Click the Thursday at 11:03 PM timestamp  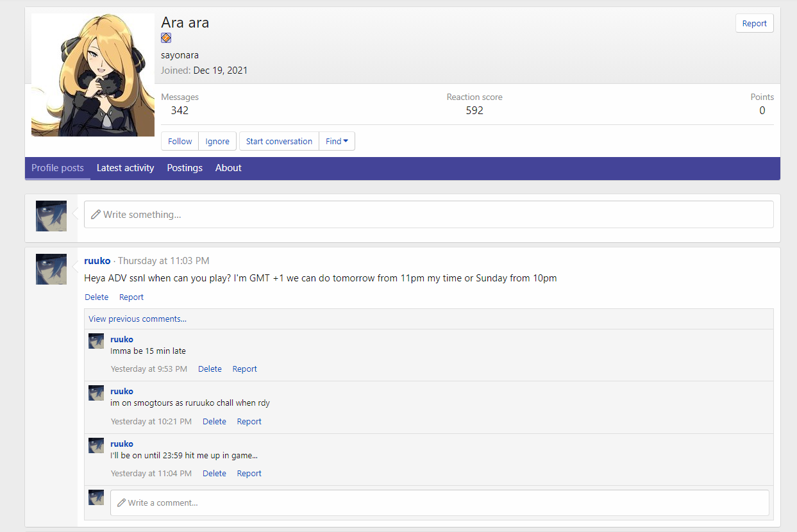[x=164, y=261]
